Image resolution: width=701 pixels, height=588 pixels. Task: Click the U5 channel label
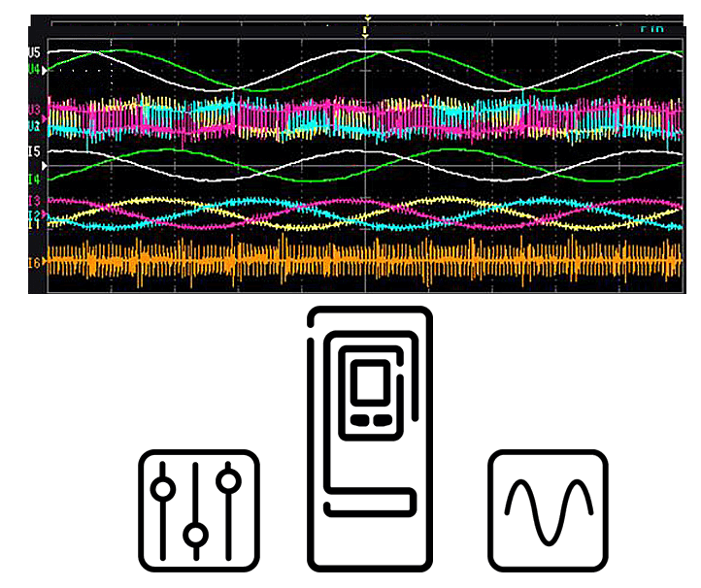pyautogui.click(x=34, y=51)
